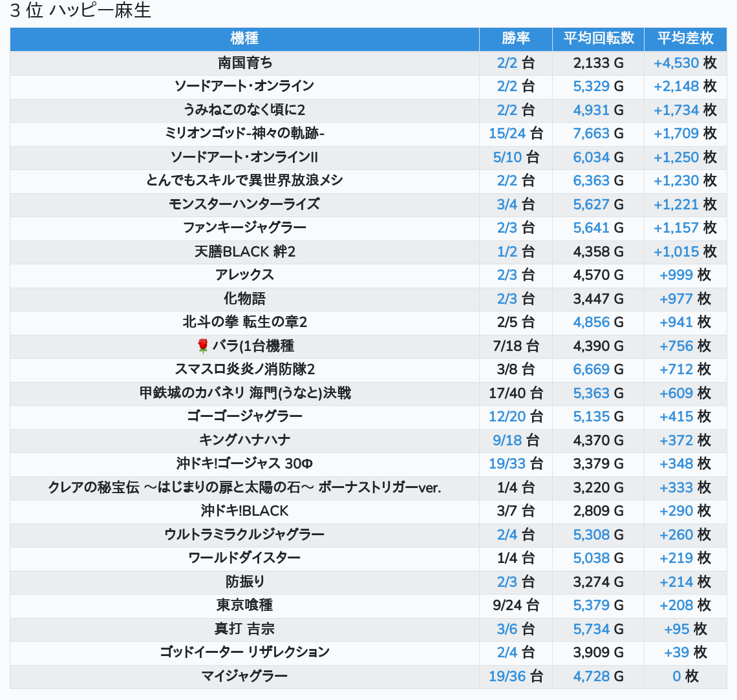Viewport: 737px width, 700px height.
Task: Click +756 average difference link
Action: [x=676, y=346]
